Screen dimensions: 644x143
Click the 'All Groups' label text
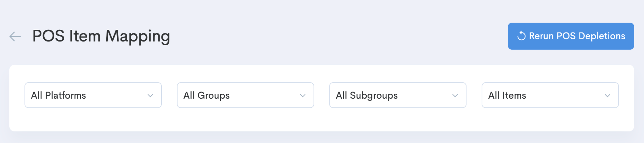tap(206, 96)
